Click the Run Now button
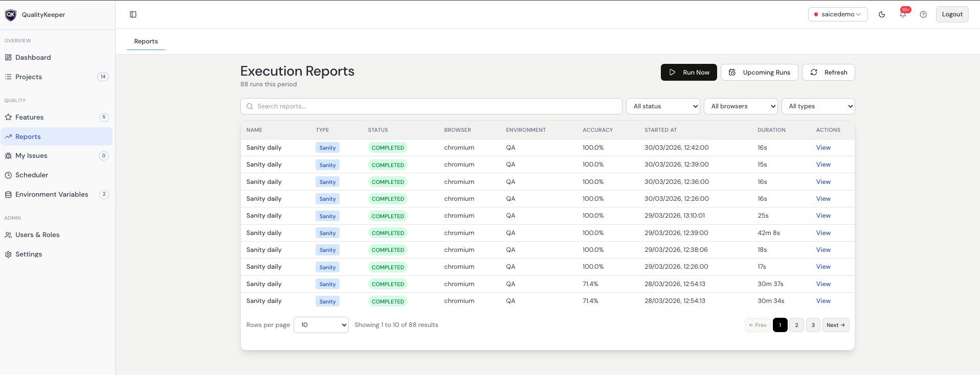Viewport: 980px width, 375px height. pyautogui.click(x=688, y=73)
